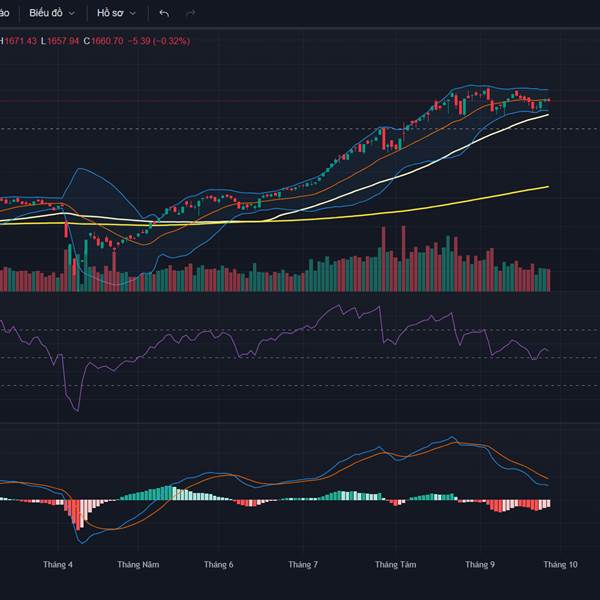Viewport: 600px width, 600px height.
Task: Click the close price value 1660.70
Action: pyautogui.click(x=107, y=41)
